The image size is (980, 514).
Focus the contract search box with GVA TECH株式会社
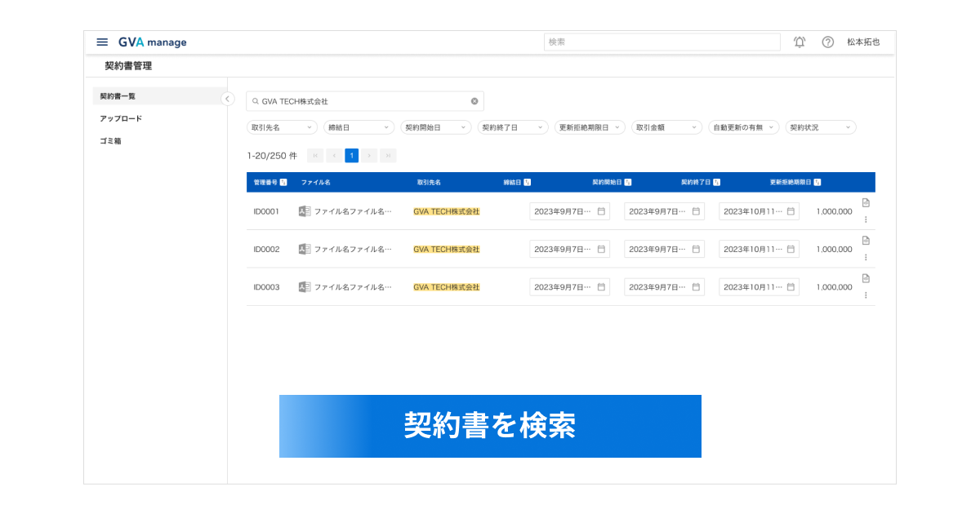365,101
